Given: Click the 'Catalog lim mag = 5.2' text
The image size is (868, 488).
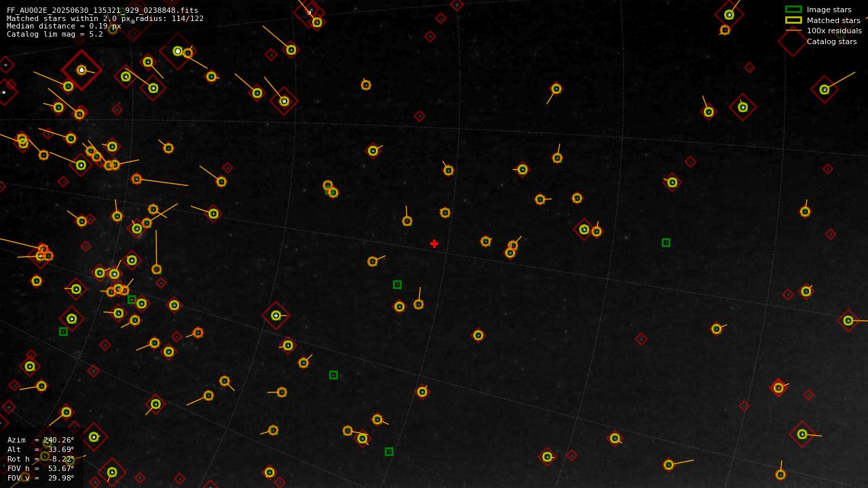Looking at the screenshot, I should pyautogui.click(x=55, y=34).
